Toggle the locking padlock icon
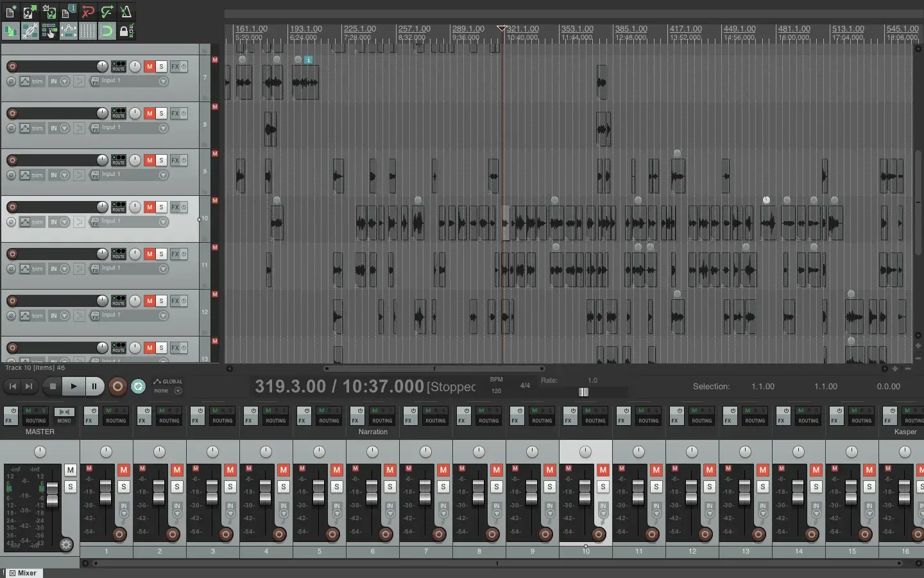 point(126,31)
